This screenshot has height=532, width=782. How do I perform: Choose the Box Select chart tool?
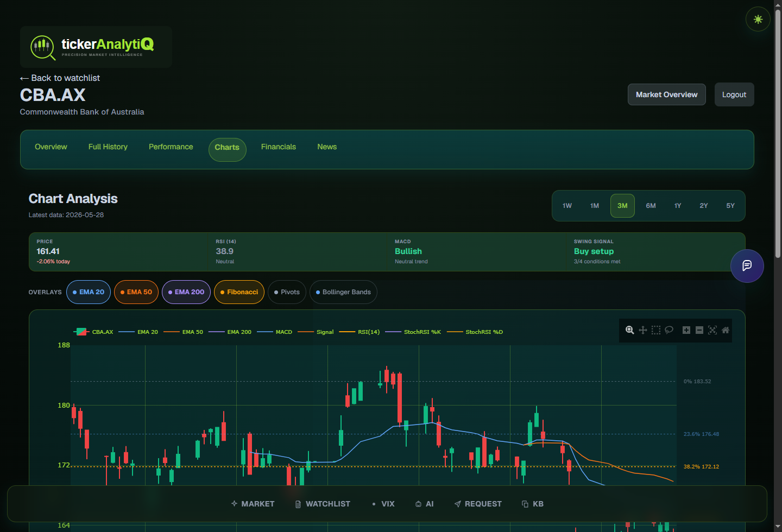(656, 330)
